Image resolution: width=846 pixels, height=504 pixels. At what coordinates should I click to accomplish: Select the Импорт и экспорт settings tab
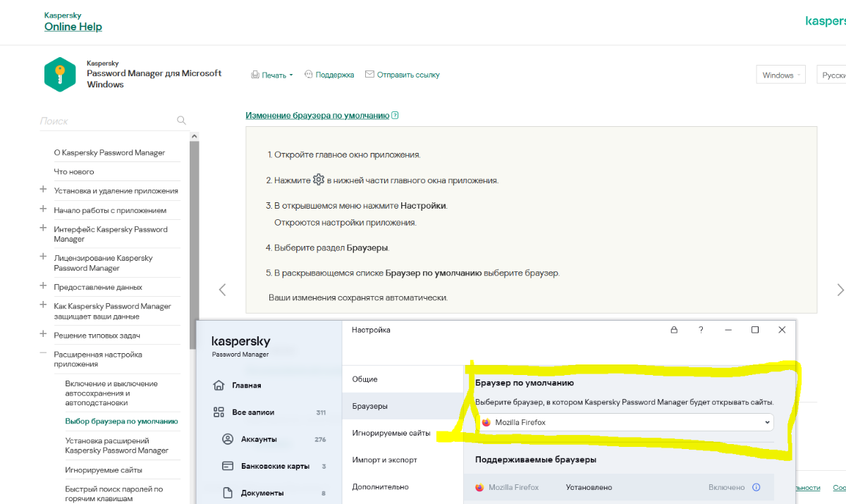(403, 460)
